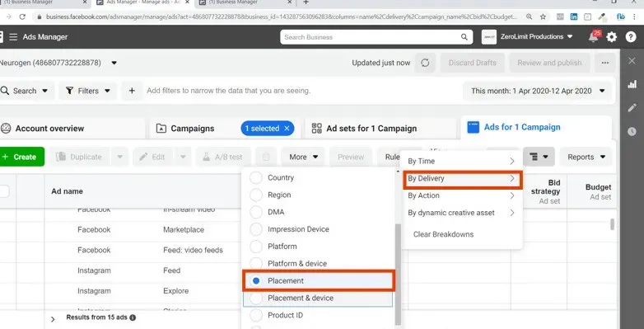Screen dimensions: 644x329
Task: Click the info icon beside Results from 15 ads
Action: [133, 318]
